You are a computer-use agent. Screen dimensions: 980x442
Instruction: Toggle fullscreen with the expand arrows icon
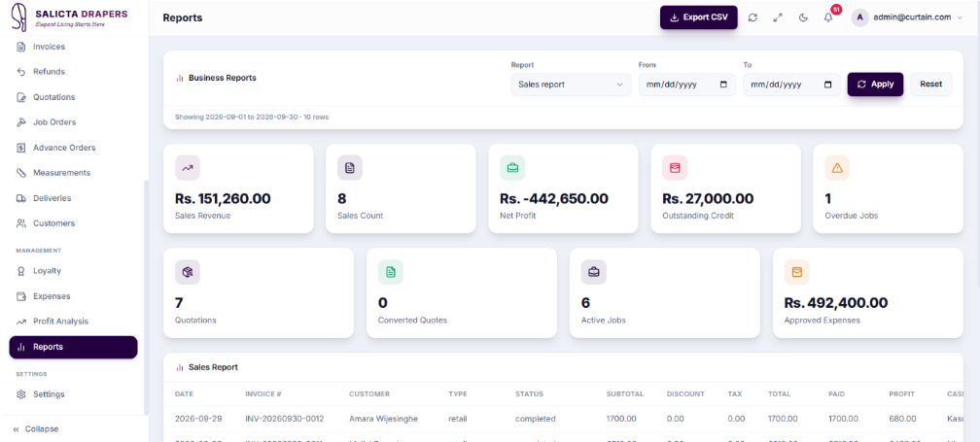click(778, 17)
